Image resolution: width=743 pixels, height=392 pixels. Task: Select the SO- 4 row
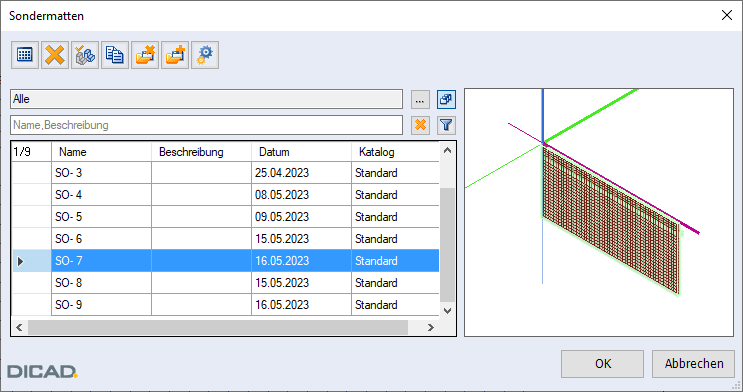pos(226,195)
